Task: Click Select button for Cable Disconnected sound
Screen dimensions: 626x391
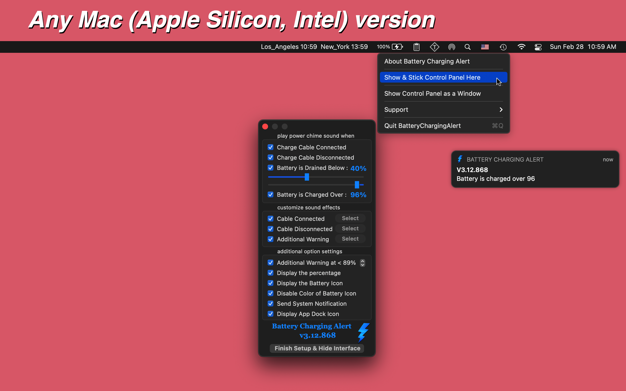Action: [x=350, y=229]
